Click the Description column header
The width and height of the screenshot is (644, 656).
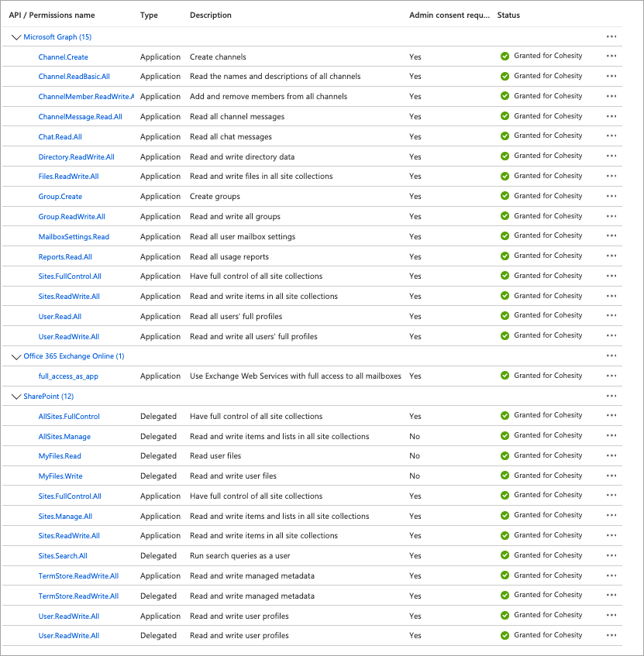click(x=211, y=15)
